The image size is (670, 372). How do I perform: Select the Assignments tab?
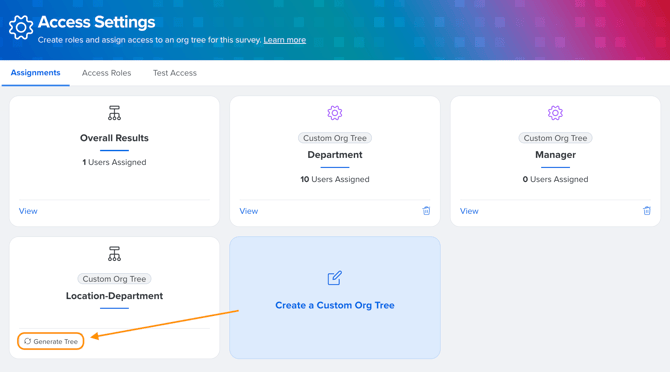[x=35, y=73]
